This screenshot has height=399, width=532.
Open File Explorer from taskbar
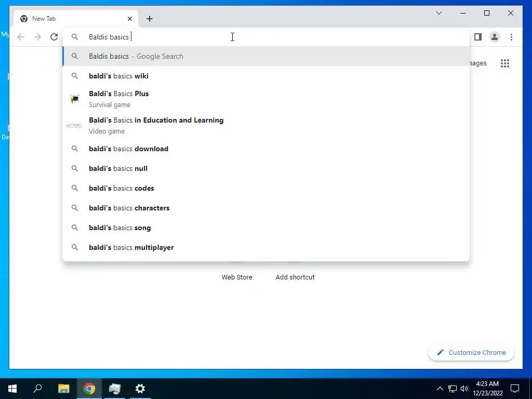point(63,389)
